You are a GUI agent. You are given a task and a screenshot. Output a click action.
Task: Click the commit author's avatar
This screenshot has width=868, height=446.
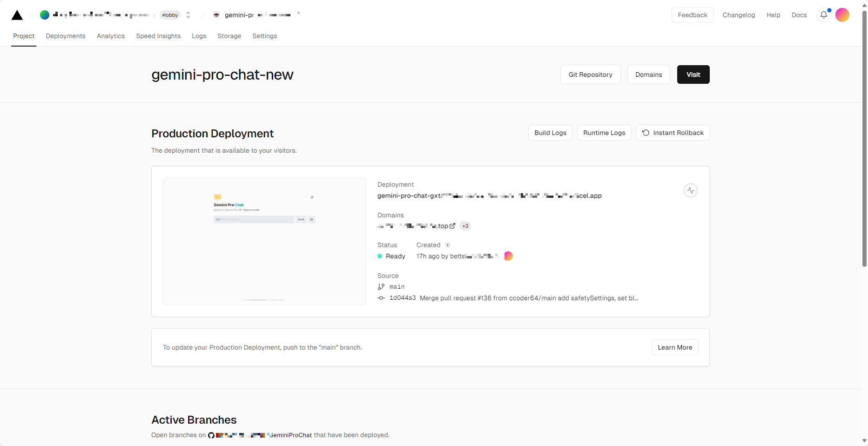tap(508, 256)
